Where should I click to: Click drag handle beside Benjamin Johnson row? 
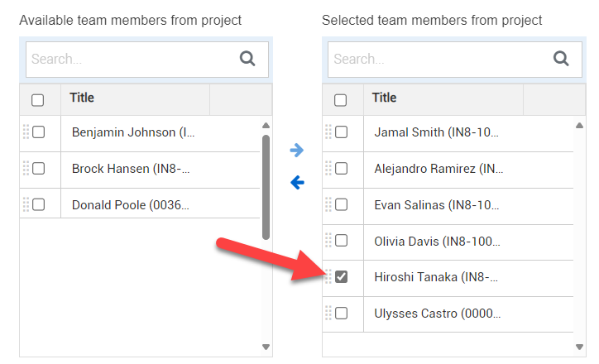pyautogui.click(x=26, y=132)
